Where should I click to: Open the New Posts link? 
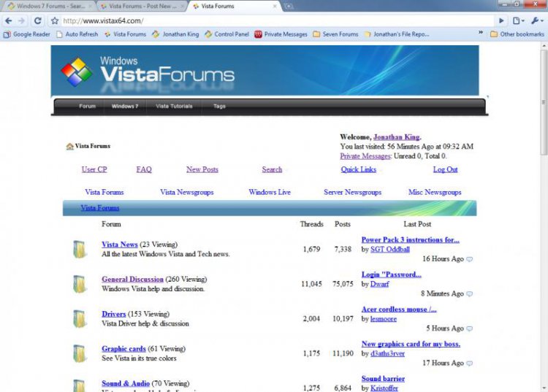[202, 169]
